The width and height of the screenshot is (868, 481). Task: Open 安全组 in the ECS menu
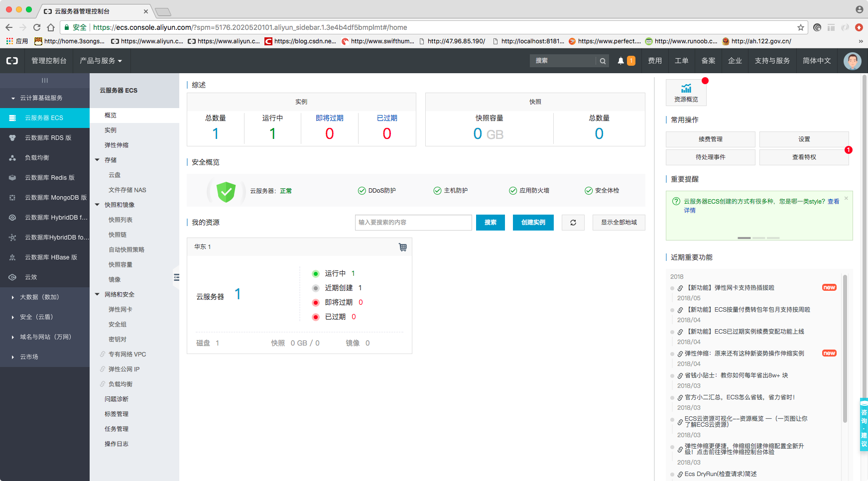coord(118,325)
